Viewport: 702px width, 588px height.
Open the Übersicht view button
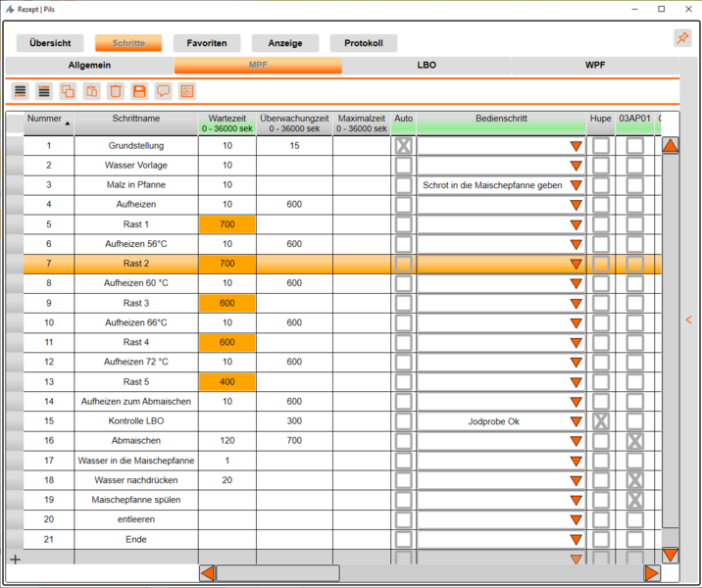click(50, 43)
